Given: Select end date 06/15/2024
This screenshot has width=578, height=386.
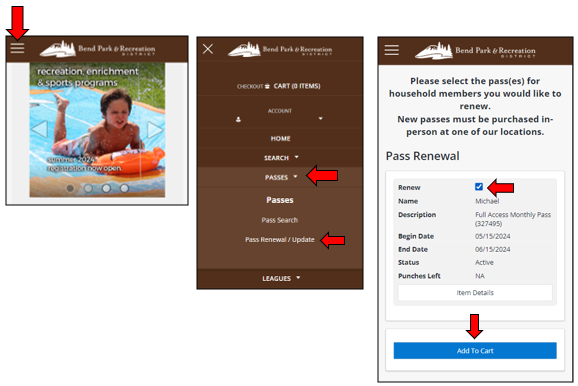Looking at the screenshot, I should (x=492, y=250).
